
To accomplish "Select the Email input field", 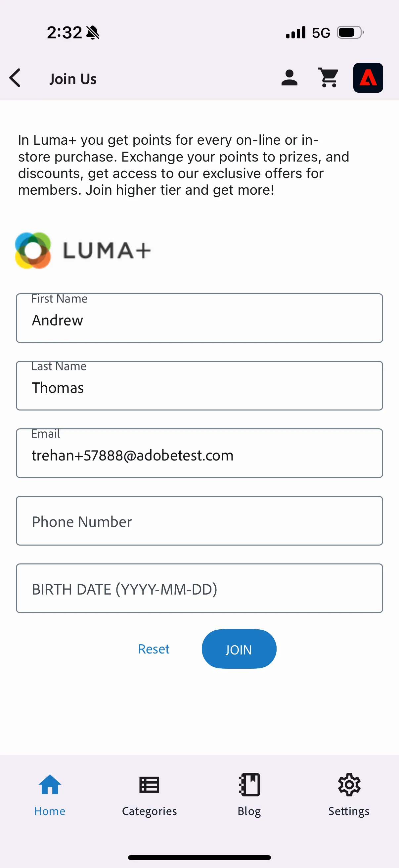I will tap(199, 453).
